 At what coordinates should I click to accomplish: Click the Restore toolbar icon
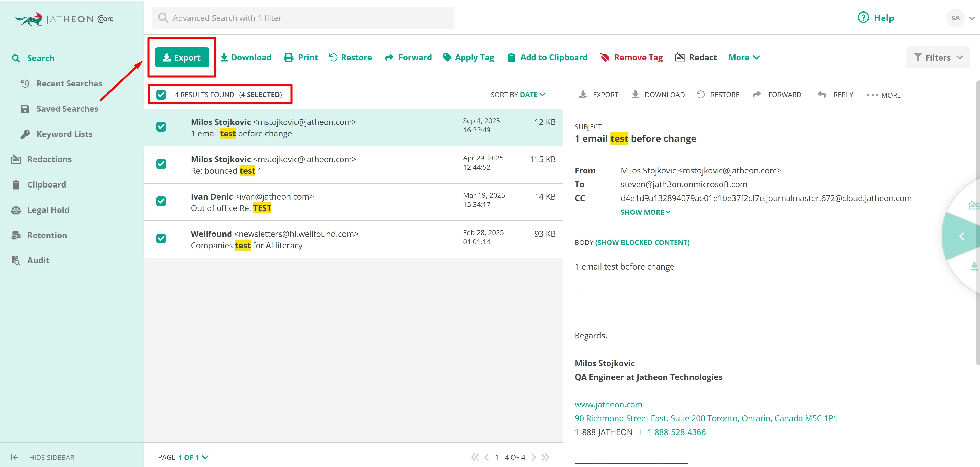click(x=333, y=57)
